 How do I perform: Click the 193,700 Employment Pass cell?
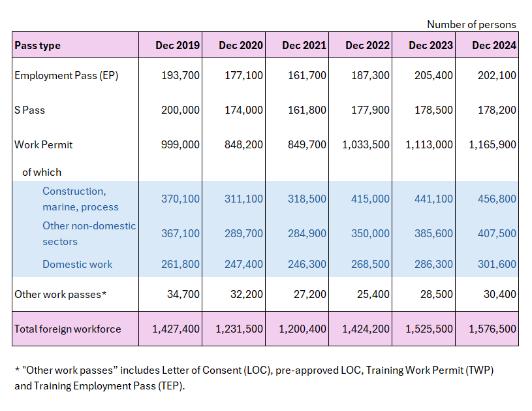point(180,75)
